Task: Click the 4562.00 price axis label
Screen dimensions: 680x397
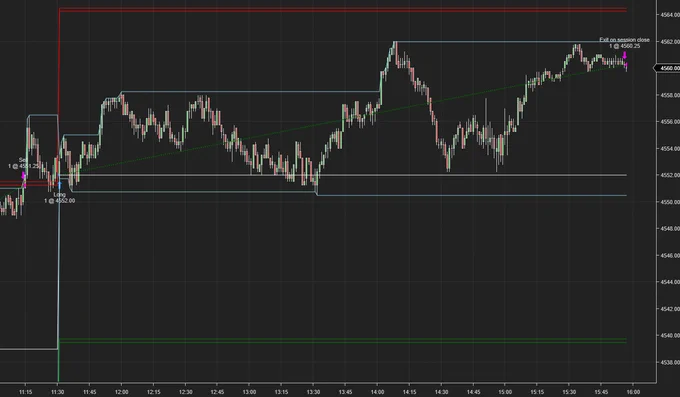Action: pyautogui.click(x=670, y=42)
